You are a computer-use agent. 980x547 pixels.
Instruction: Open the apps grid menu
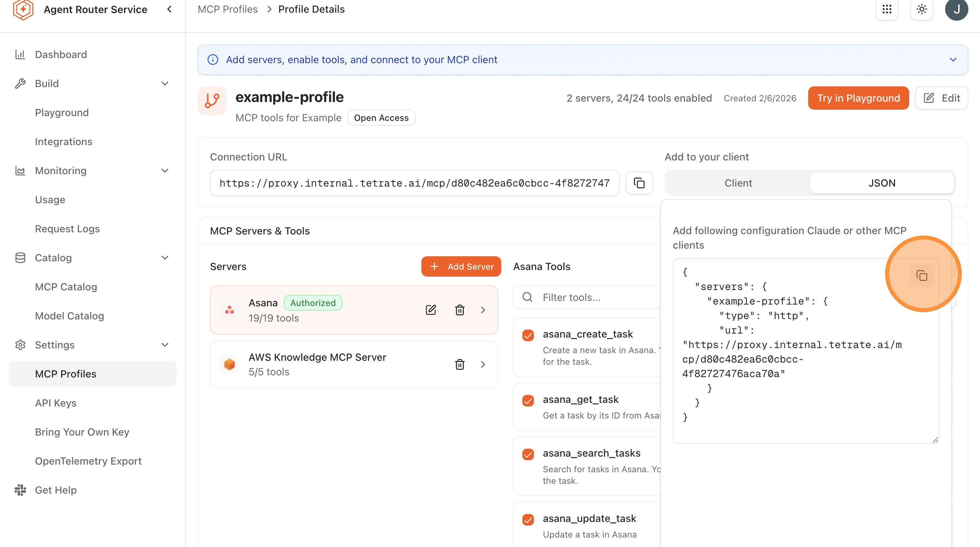coord(887,9)
